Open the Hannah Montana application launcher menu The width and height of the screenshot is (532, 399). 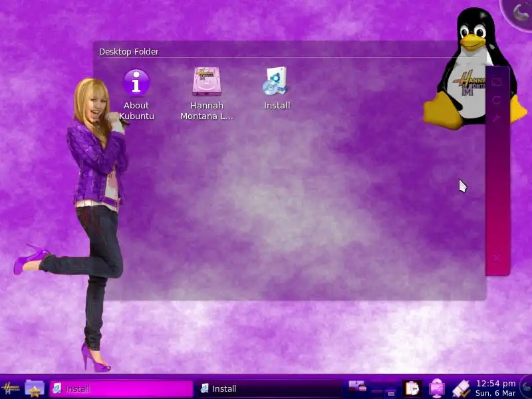(x=10, y=388)
